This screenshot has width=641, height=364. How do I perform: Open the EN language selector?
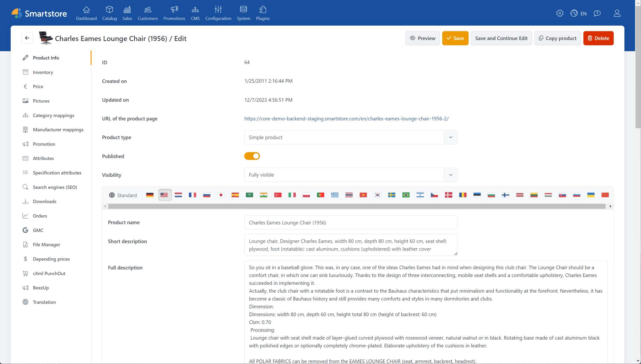(579, 13)
